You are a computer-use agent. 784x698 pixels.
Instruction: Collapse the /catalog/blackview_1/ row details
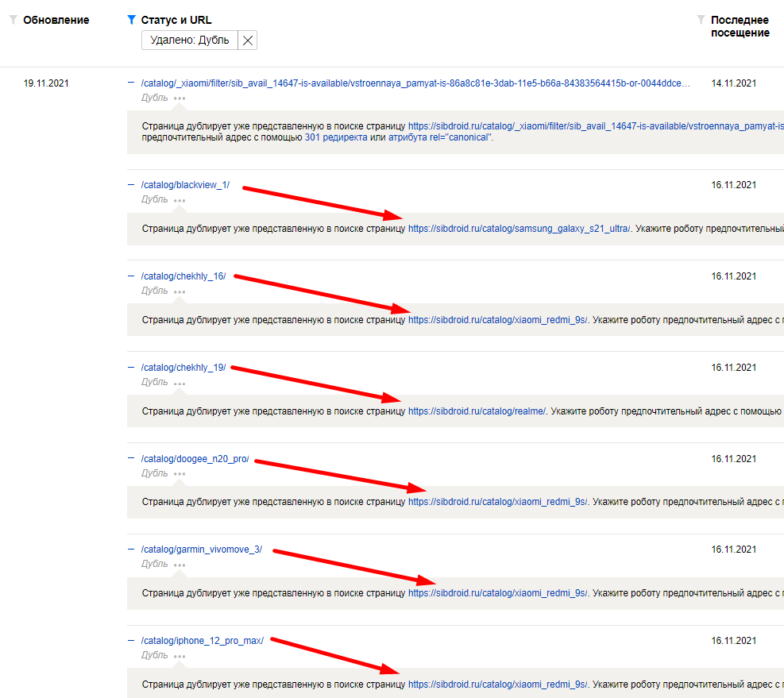[131, 185]
